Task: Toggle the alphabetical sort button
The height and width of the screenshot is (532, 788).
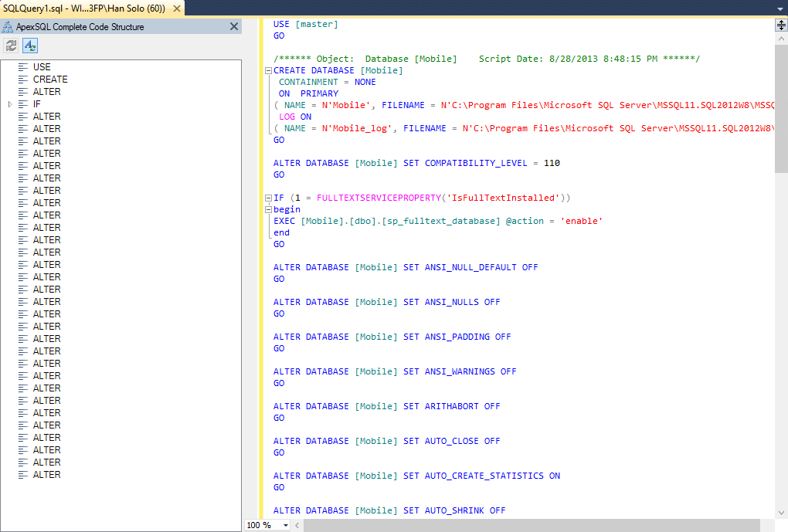Action: (x=29, y=46)
